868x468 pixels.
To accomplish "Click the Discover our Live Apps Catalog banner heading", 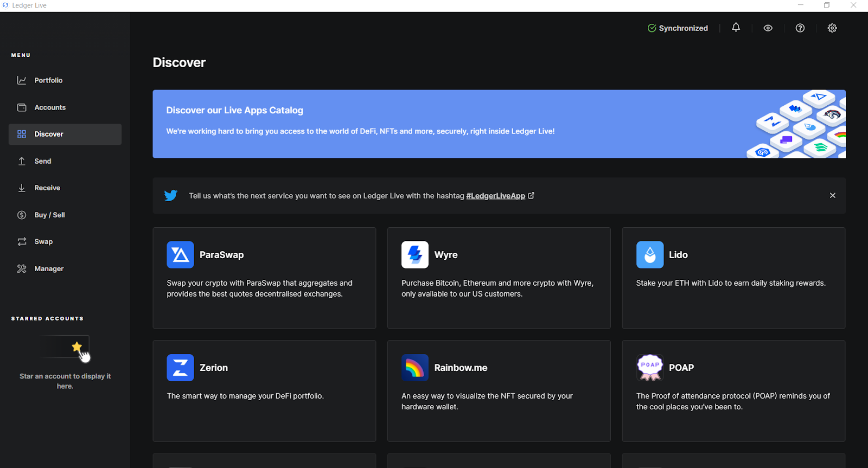I will pos(234,110).
